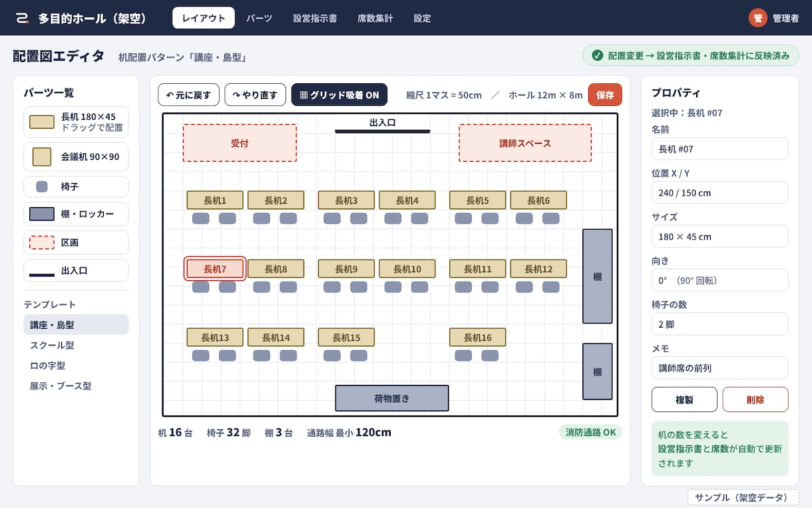Image resolution: width=812 pixels, height=508 pixels.
Task: Select desk 長机2 on canvas
Action: (x=276, y=200)
